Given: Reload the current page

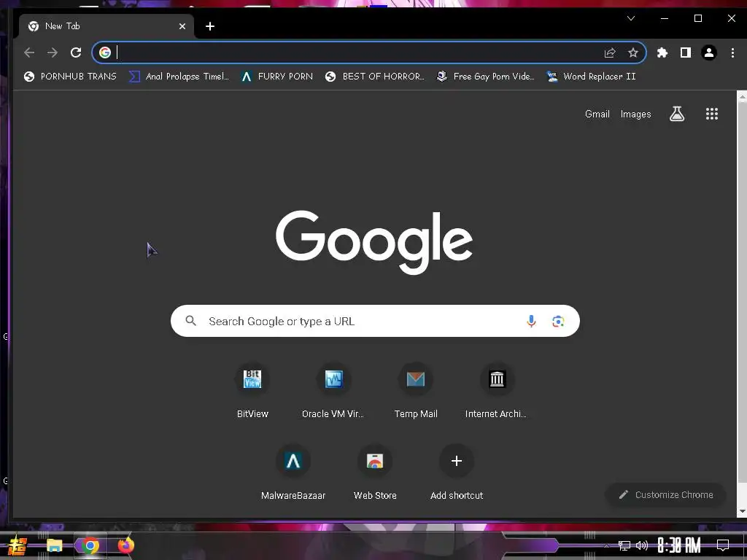Looking at the screenshot, I should (76, 52).
